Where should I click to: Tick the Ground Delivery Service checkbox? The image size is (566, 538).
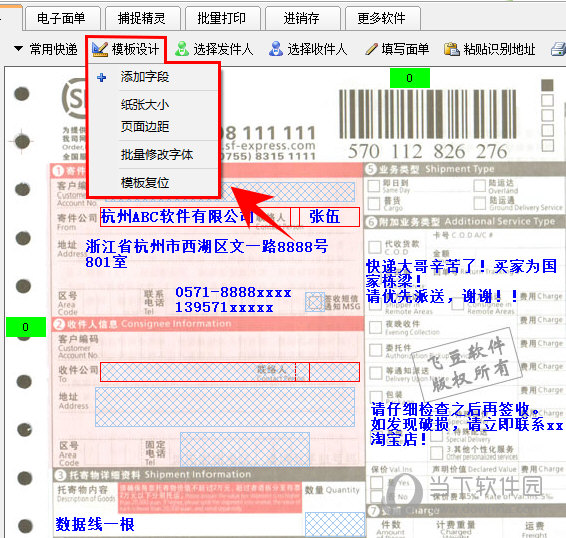(479, 203)
